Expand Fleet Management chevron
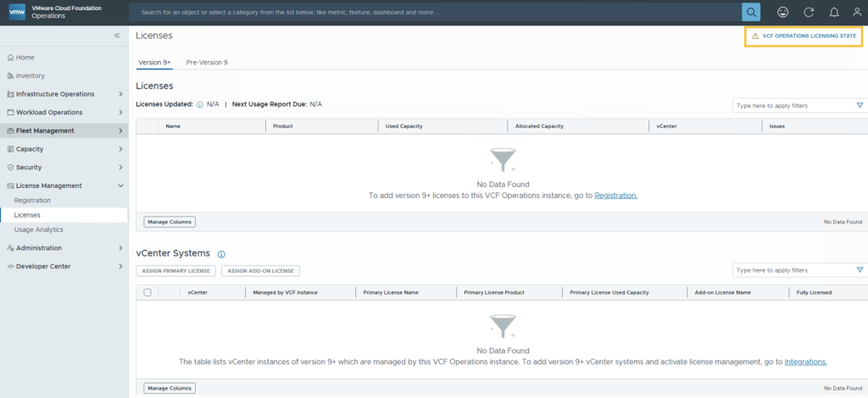Viewport: 868px width, 398px height. point(120,131)
